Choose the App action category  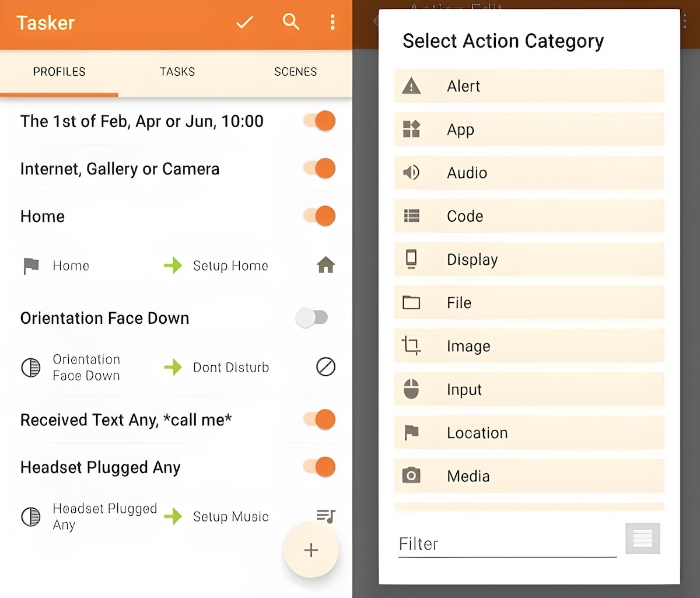pyautogui.click(x=529, y=130)
